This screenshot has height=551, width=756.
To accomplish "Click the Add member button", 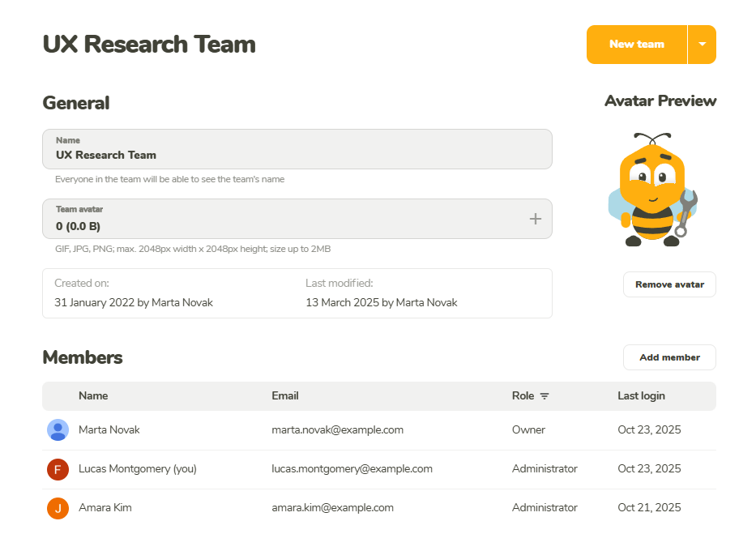I will coord(668,357).
